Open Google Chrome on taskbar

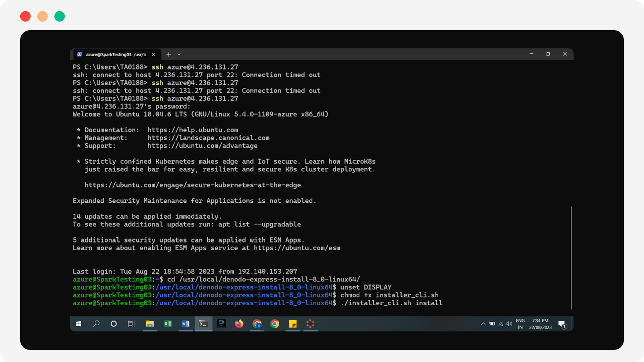tap(275, 324)
